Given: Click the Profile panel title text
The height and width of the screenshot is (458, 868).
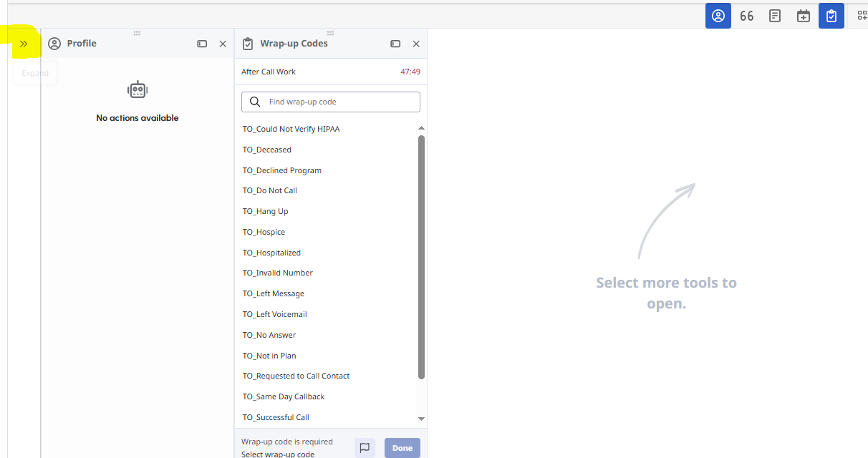Looking at the screenshot, I should click(82, 44).
